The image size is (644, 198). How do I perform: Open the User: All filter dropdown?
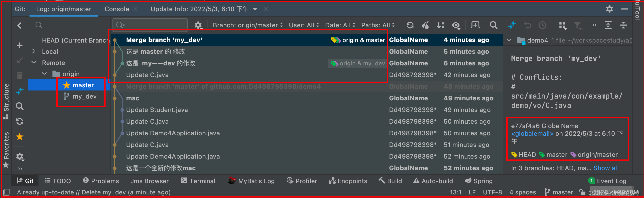click(x=304, y=25)
